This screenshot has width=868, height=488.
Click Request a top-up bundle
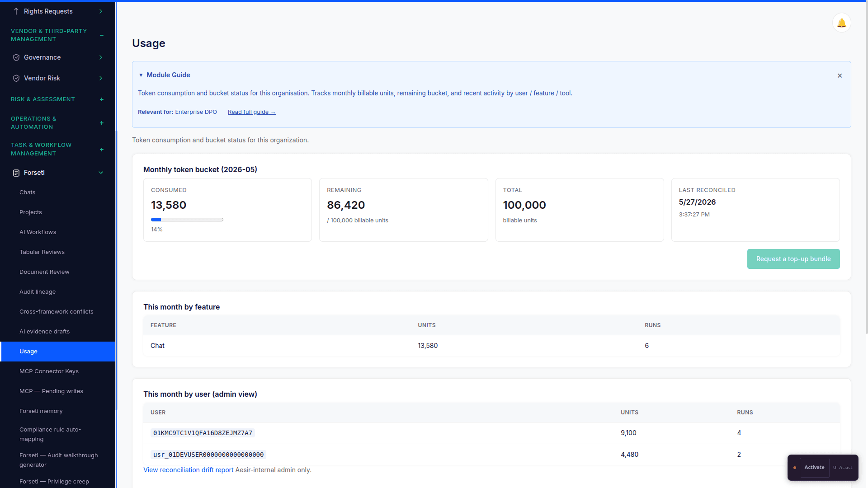pyautogui.click(x=793, y=259)
